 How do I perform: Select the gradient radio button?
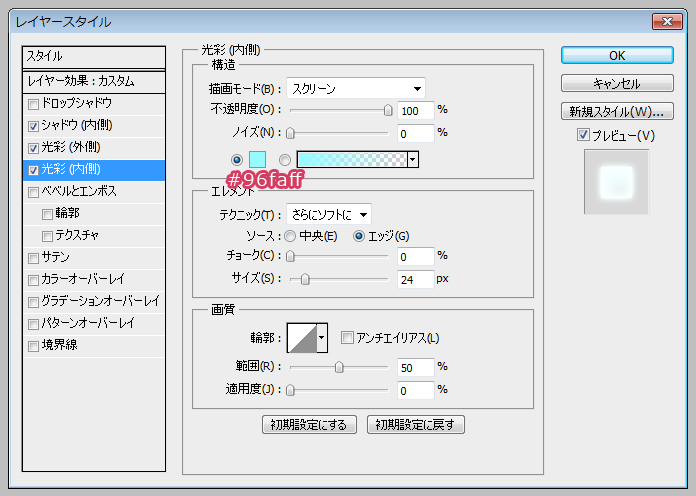pos(285,159)
